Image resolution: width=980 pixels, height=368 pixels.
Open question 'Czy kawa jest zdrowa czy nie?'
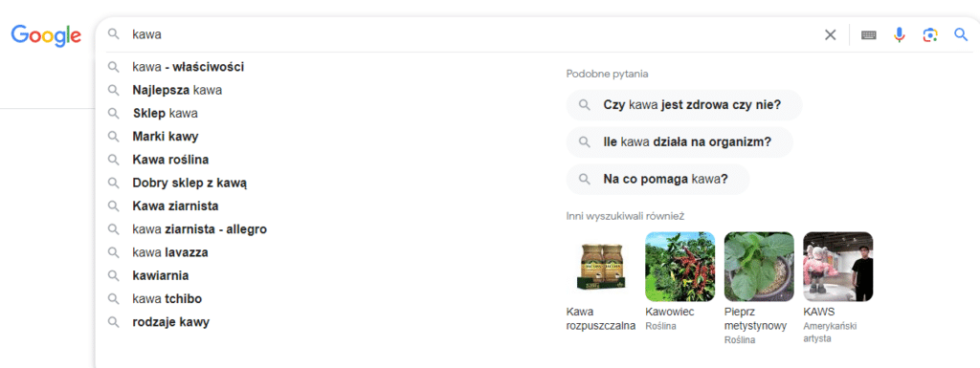tap(683, 105)
